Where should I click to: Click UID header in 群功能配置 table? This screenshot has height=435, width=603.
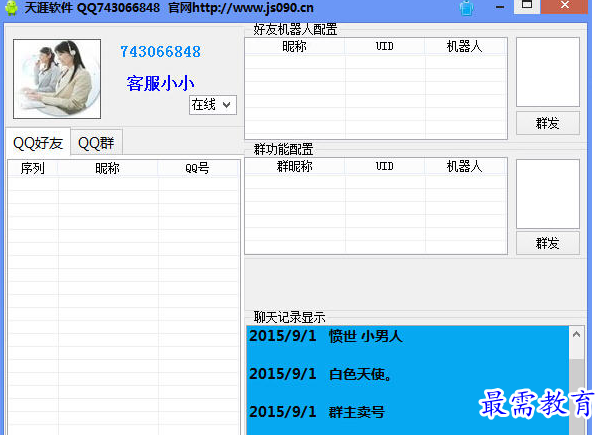tap(385, 167)
